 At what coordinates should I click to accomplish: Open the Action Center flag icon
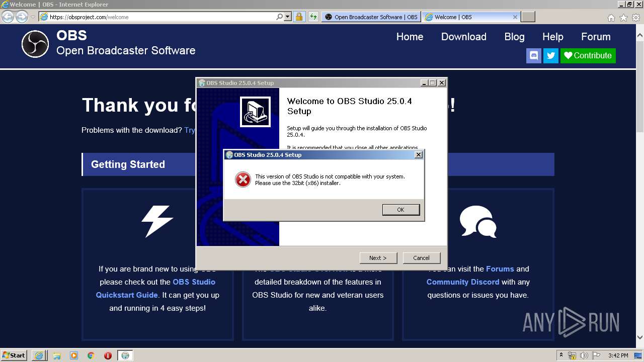[x=596, y=355]
